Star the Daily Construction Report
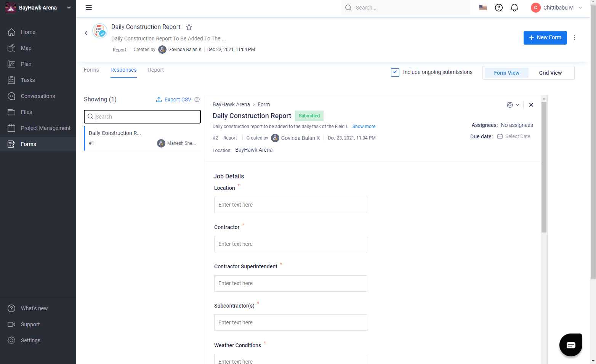The width and height of the screenshot is (596, 364). point(189,27)
